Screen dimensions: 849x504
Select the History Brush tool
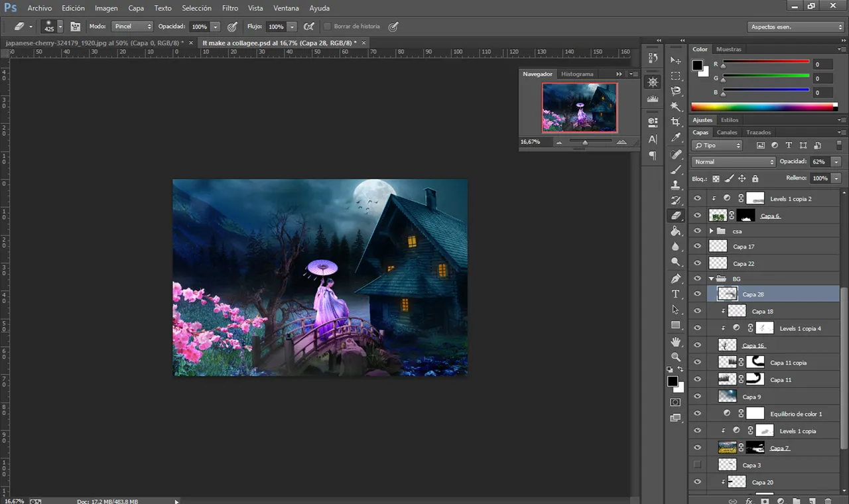tap(676, 200)
